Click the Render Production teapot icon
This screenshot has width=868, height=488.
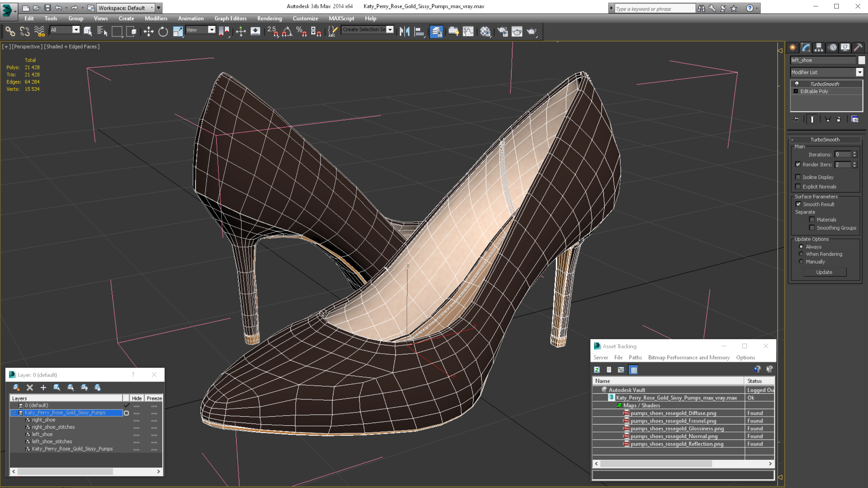532,32
